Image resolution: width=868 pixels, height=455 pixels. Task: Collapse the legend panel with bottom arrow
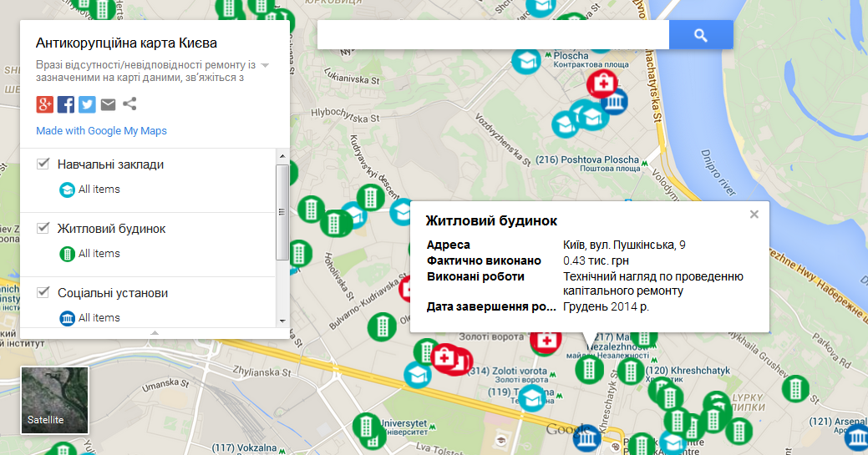[x=155, y=332]
